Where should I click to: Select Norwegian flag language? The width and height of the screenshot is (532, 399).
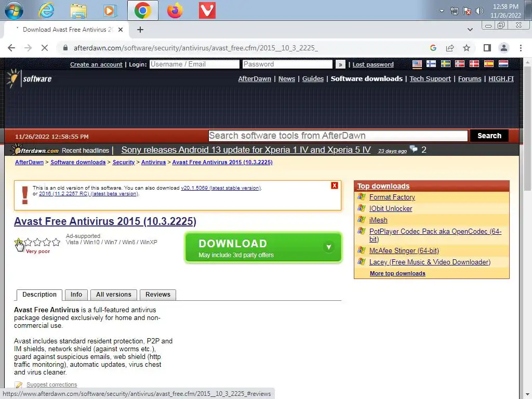pyautogui.click(x=460, y=64)
